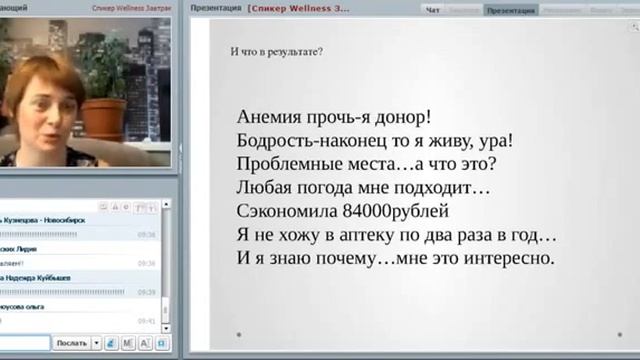Viewport: 640px width, 360px height.
Task: Click the chat scrollbar thumb
Action: (x=166, y=310)
